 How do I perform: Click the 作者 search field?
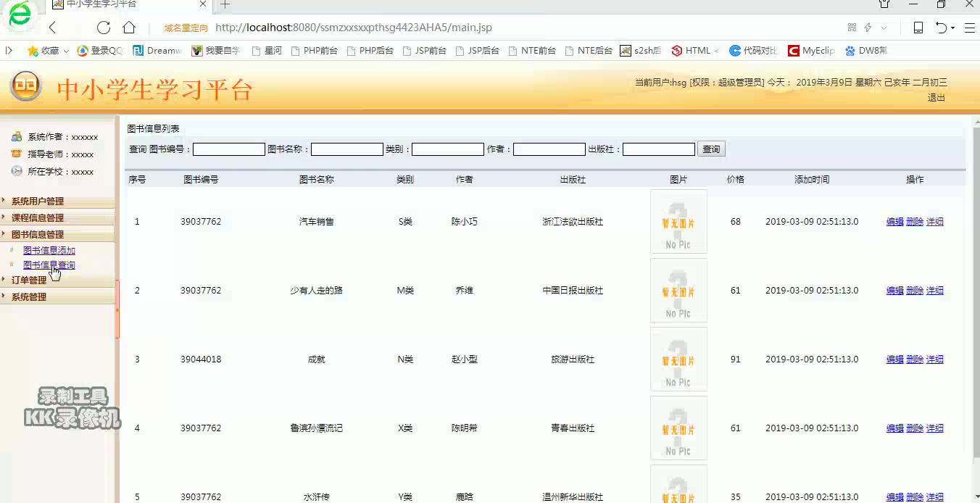549,149
